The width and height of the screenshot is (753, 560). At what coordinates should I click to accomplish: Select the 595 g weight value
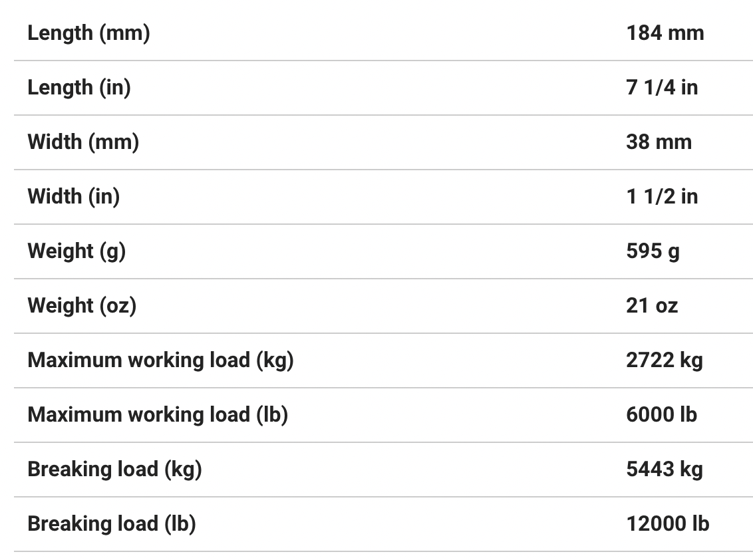pyautogui.click(x=653, y=251)
